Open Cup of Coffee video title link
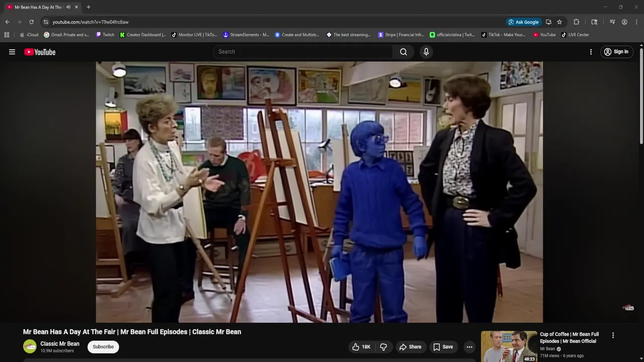 click(569, 337)
